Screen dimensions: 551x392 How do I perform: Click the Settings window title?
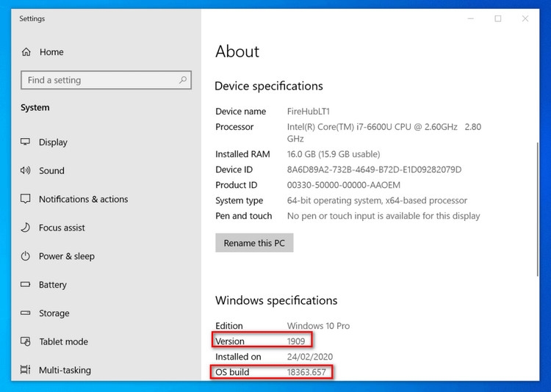click(x=32, y=18)
